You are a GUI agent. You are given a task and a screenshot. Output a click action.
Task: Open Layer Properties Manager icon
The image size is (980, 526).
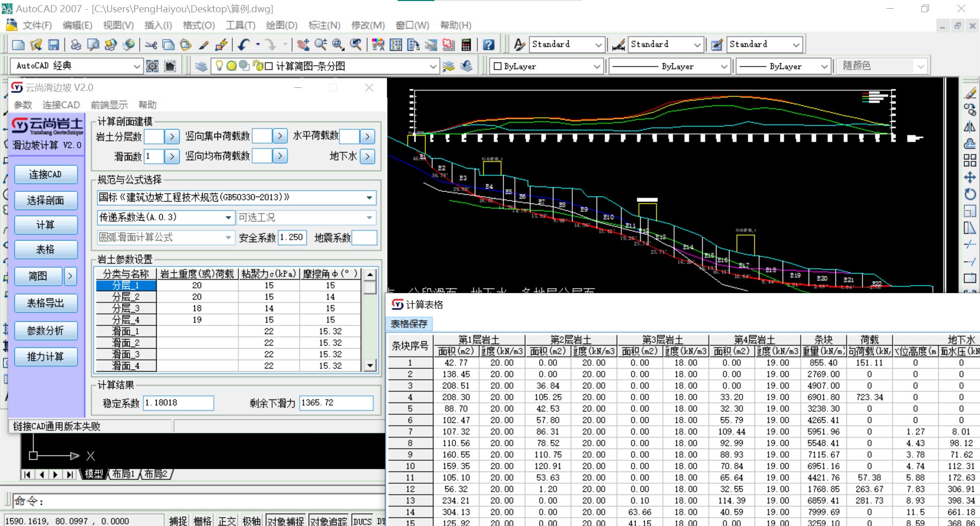click(x=201, y=66)
